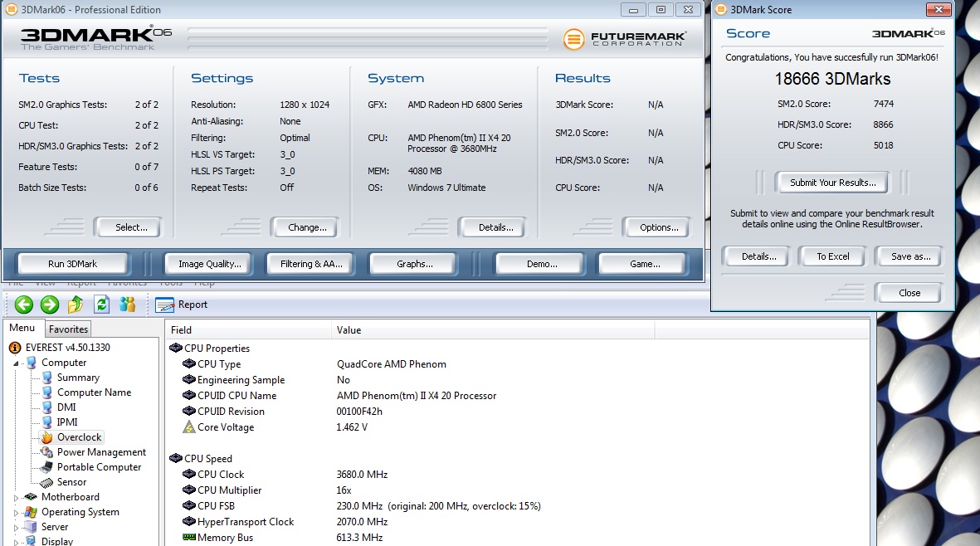Select the CPU Type row
980x546 pixels.
(518, 364)
